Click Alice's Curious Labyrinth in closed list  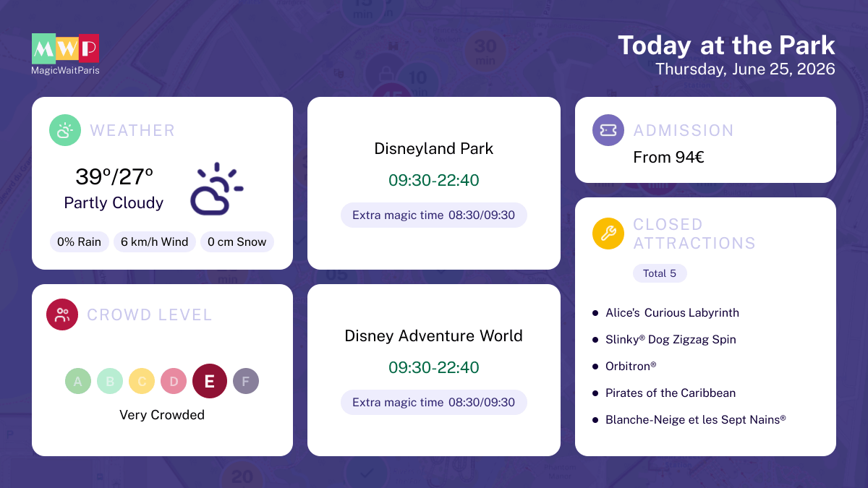click(x=673, y=313)
